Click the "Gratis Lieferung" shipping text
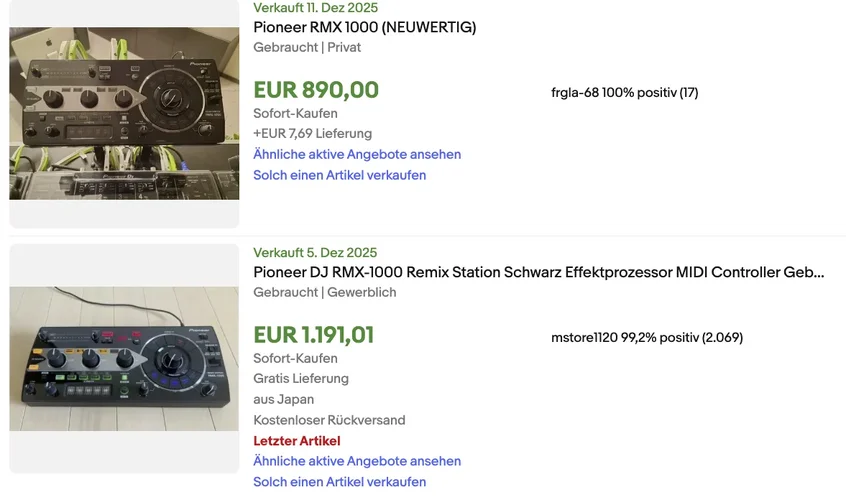Image resolution: width=846 pixels, height=500 pixels. 301,379
